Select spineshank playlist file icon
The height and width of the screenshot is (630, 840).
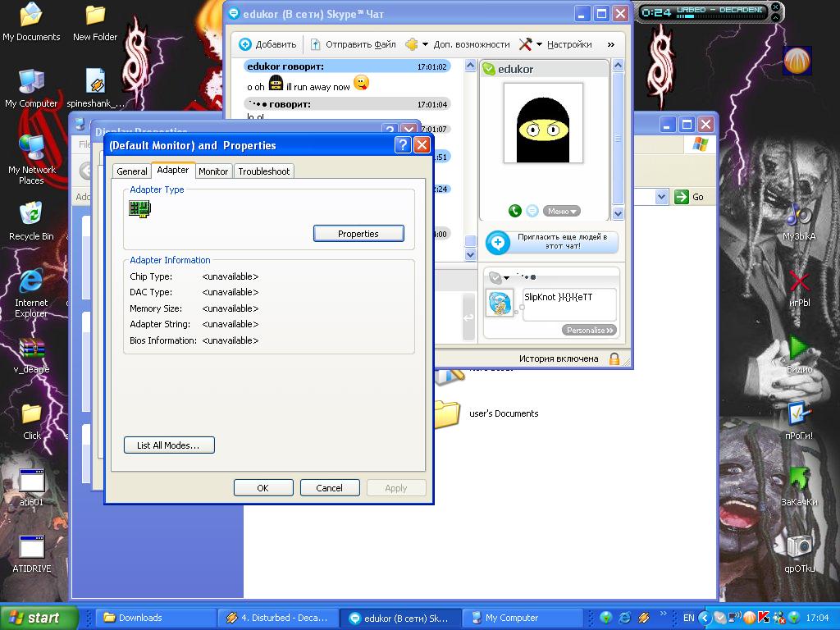click(x=95, y=89)
